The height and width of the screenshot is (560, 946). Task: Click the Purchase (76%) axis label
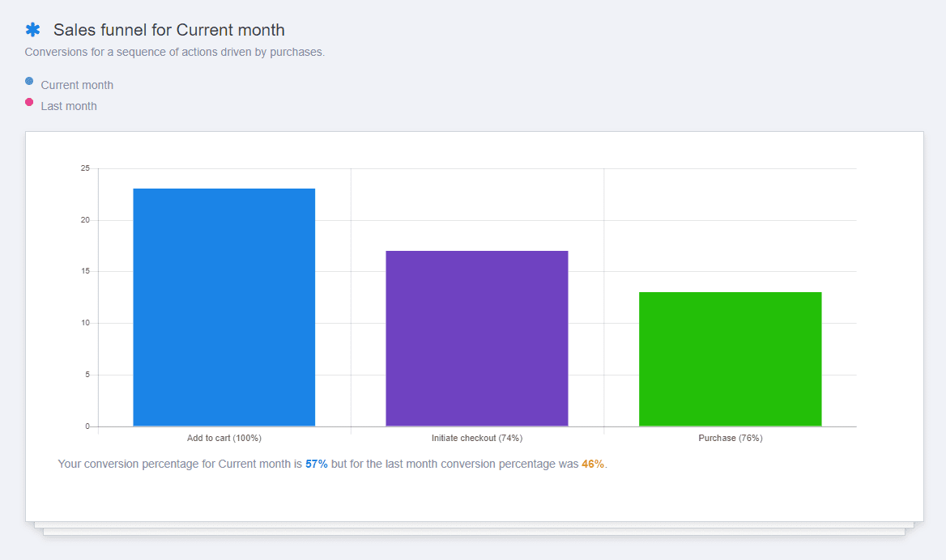730,439
